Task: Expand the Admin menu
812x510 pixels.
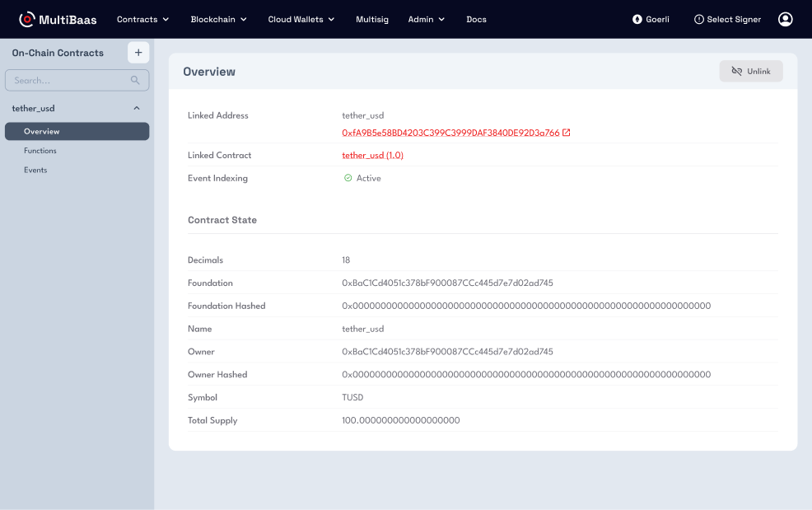Action: pyautogui.click(x=426, y=19)
